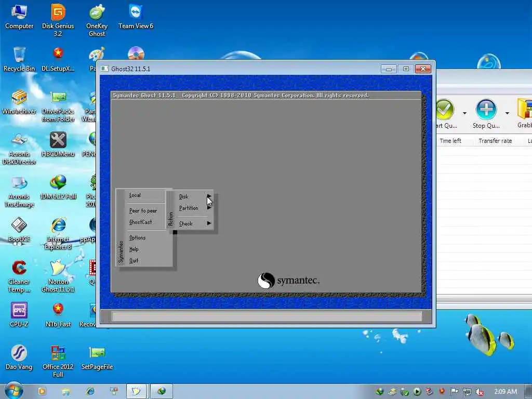Select the Acronis DiskDirector desktop icon
The image size is (532, 399).
pyautogui.click(x=19, y=148)
